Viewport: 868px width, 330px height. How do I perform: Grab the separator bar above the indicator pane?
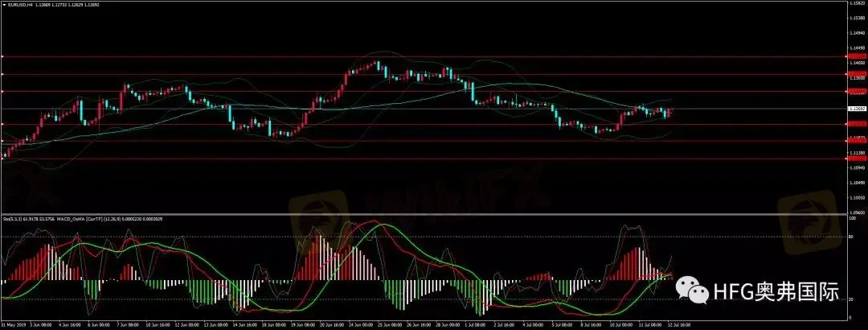click(x=424, y=214)
